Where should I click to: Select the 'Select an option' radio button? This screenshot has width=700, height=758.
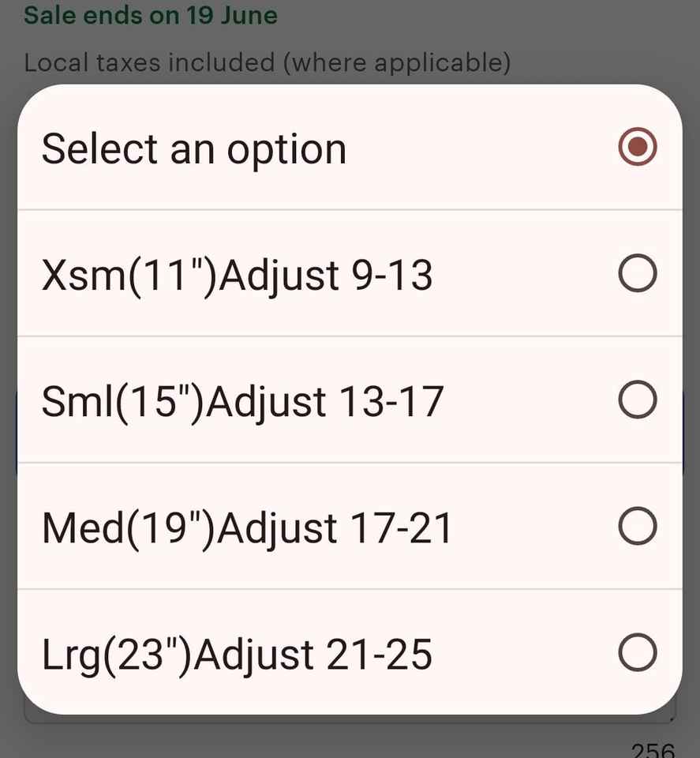tap(637, 148)
